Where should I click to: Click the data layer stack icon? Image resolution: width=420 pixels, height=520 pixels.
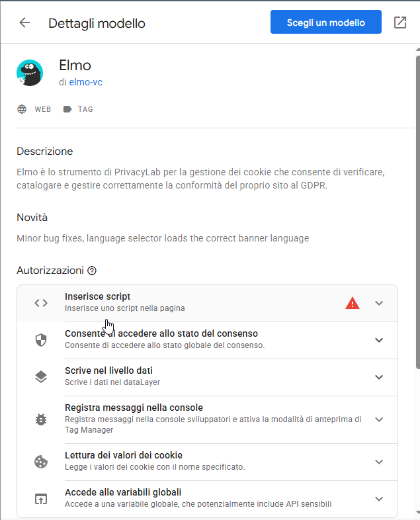pyautogui.click(x=41, y=377)
